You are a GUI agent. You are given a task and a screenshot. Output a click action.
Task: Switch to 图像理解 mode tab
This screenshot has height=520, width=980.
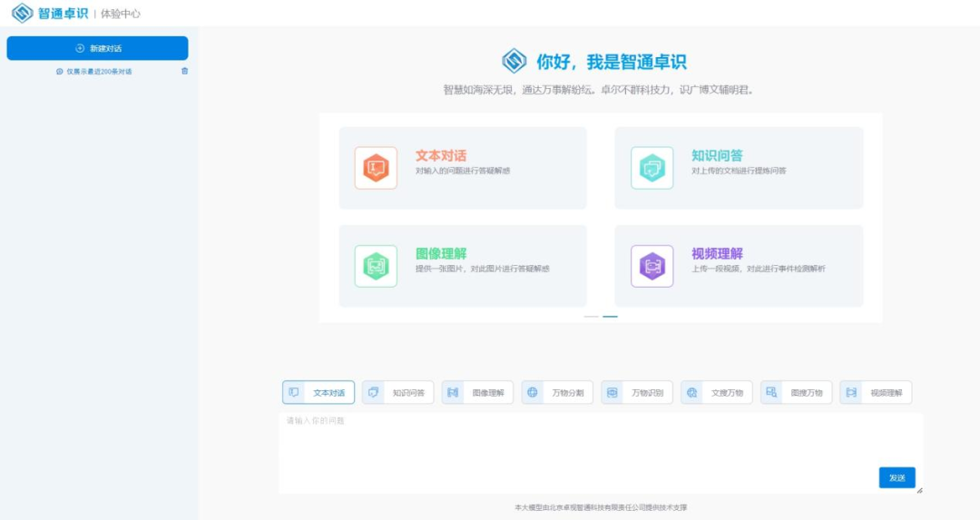477,393
